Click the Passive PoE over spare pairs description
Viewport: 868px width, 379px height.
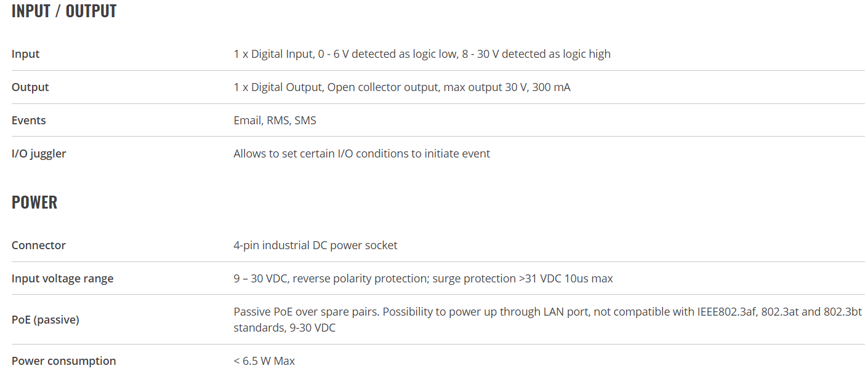tap(547, 320)
